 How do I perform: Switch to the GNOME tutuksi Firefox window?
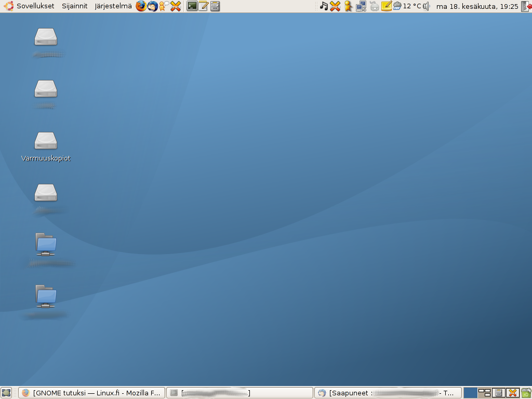tap(92, 393)
